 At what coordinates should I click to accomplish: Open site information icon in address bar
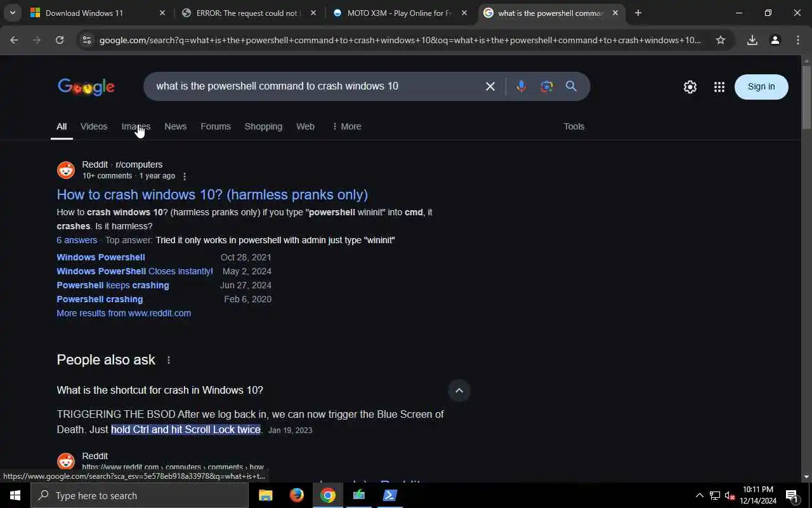(87, 40)
